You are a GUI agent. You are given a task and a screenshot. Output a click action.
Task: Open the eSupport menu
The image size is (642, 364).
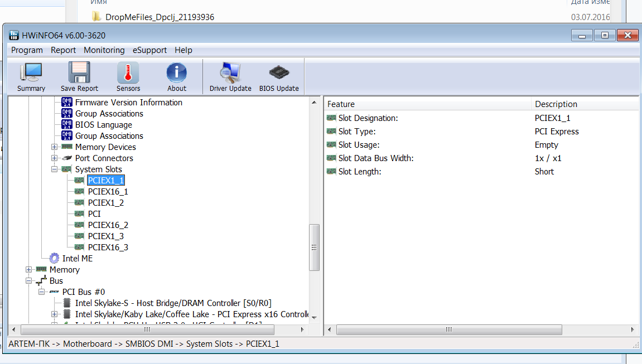pyautogui.click(x=149, y=50)
